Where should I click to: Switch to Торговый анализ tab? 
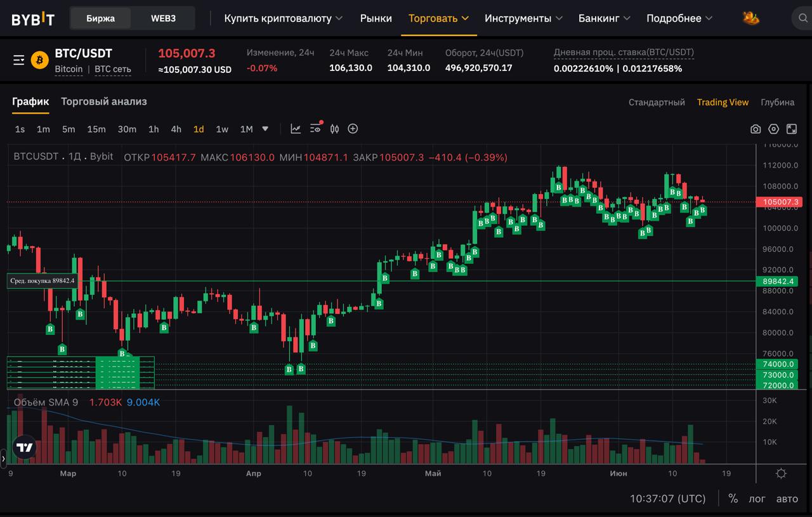point(104,101)
